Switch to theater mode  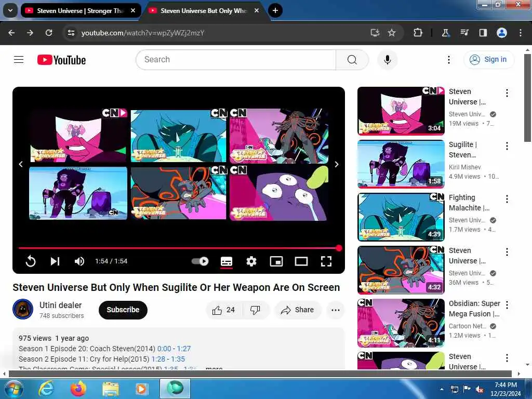point(301,261)
